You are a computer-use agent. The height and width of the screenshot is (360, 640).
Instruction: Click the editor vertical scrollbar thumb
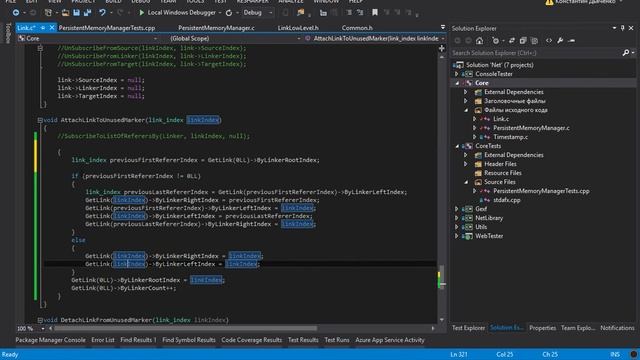point(442,276)
